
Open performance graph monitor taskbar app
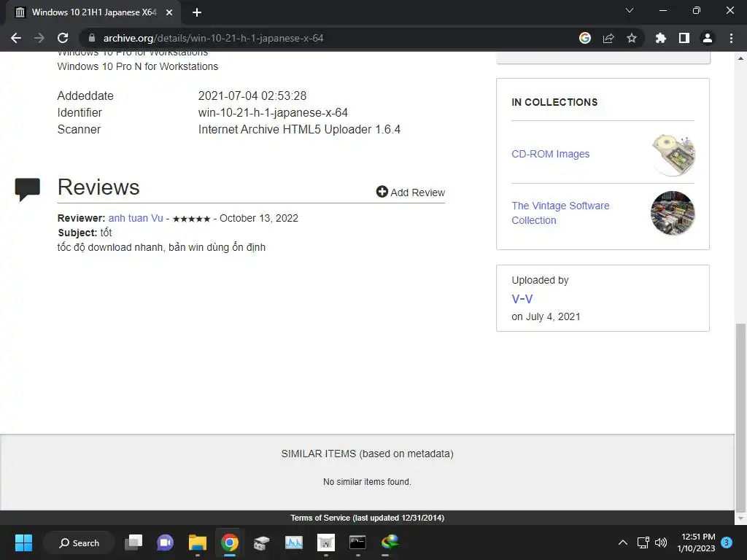click(293, 542)
